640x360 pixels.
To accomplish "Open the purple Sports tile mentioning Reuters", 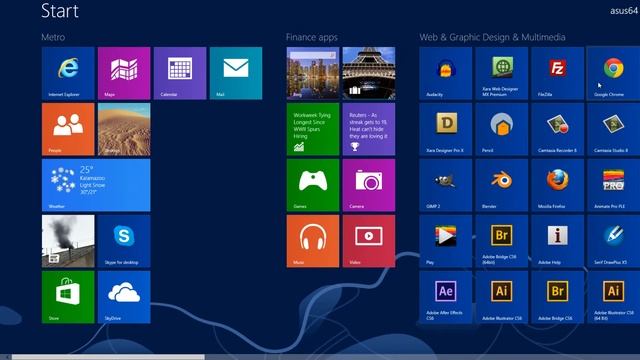I will tap(369, 129).
